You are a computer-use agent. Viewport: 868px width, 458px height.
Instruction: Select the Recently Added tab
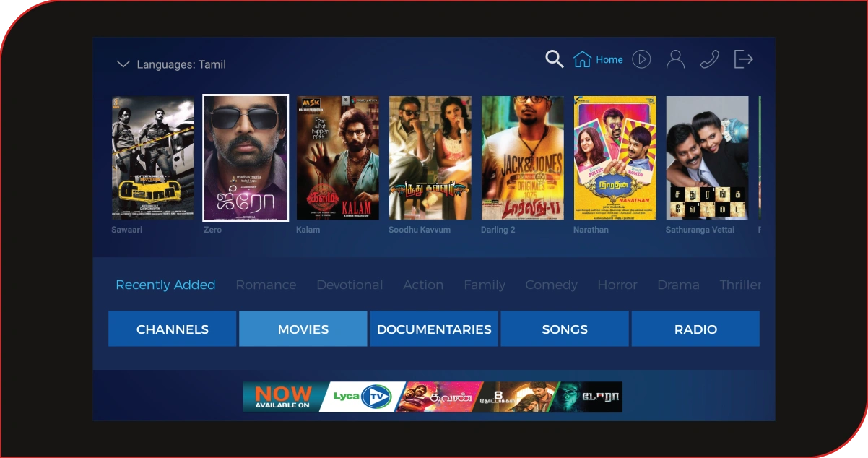tap(165, 285)
